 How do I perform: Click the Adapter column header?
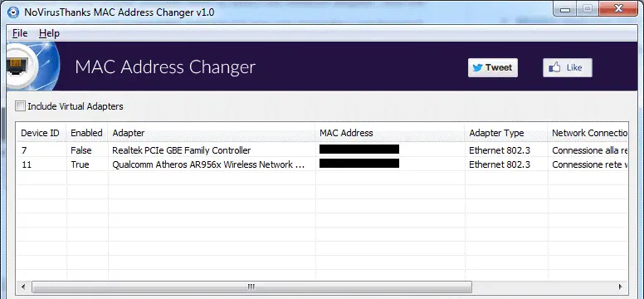212,133
